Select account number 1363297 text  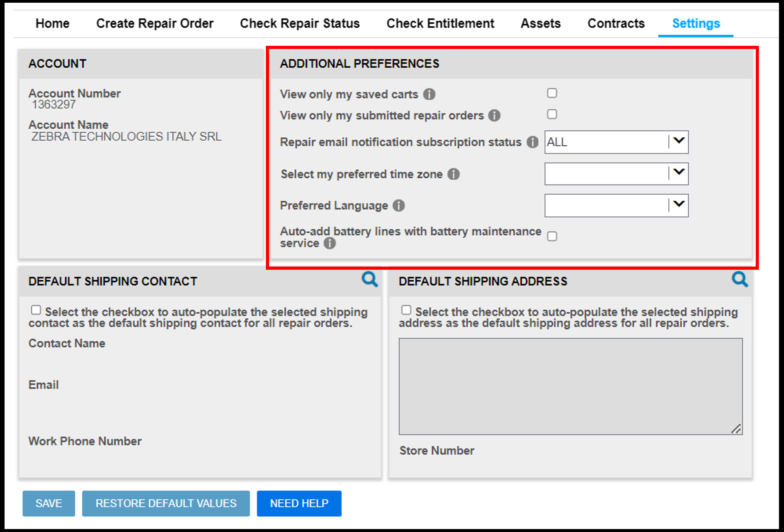(54, 105)
